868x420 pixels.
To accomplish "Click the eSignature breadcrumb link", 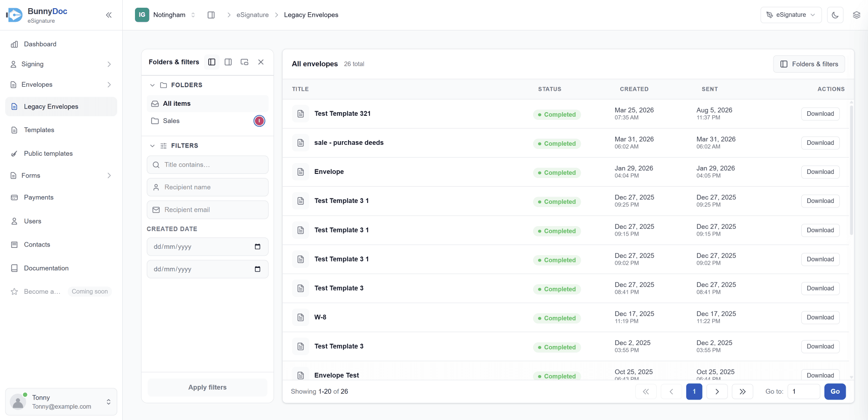I will click(253, 15).
